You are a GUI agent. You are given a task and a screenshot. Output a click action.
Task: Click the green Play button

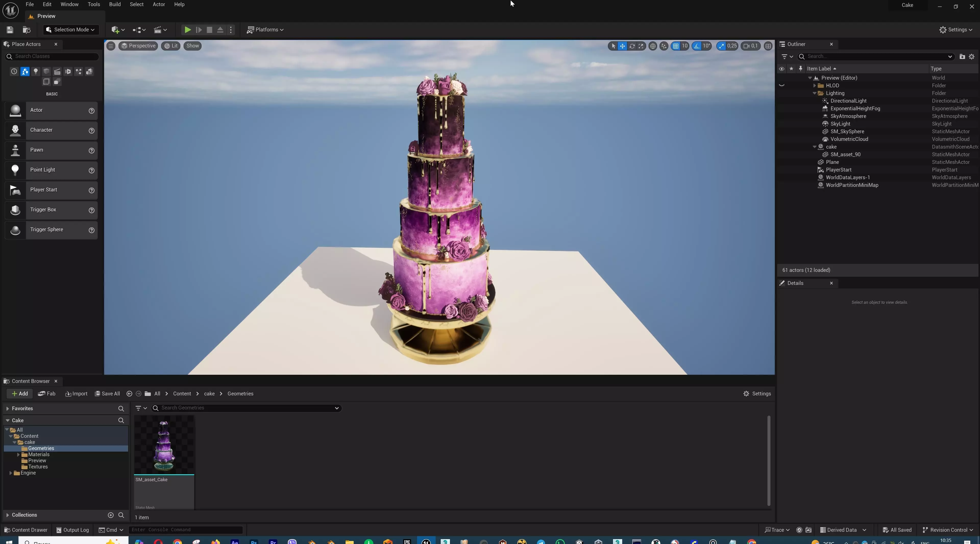[188, 30]
